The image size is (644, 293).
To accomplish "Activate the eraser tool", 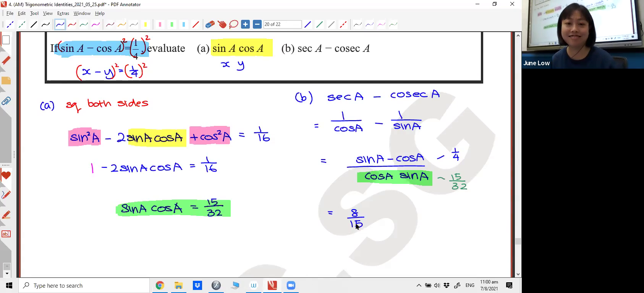I will point(210,25).
